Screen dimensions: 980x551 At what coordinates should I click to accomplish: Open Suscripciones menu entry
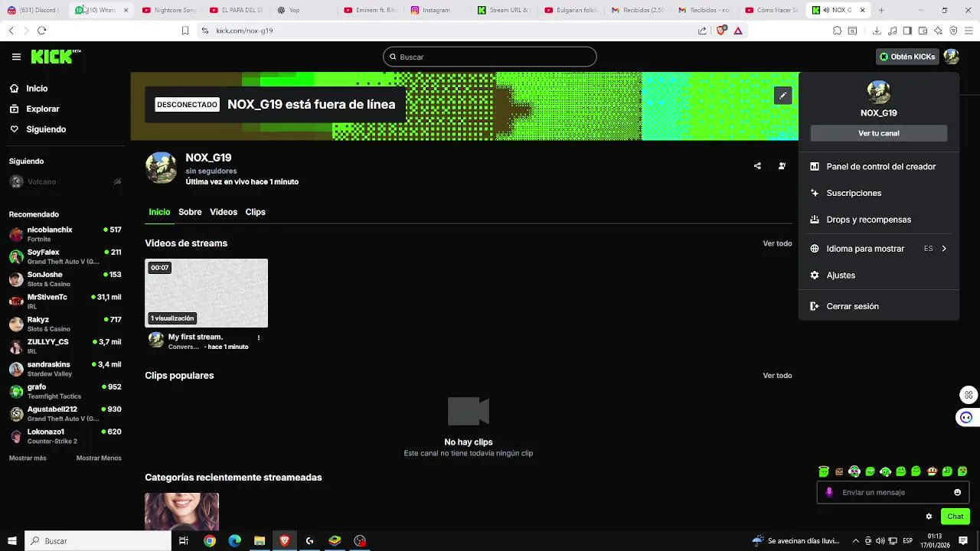tap(879, 193)
